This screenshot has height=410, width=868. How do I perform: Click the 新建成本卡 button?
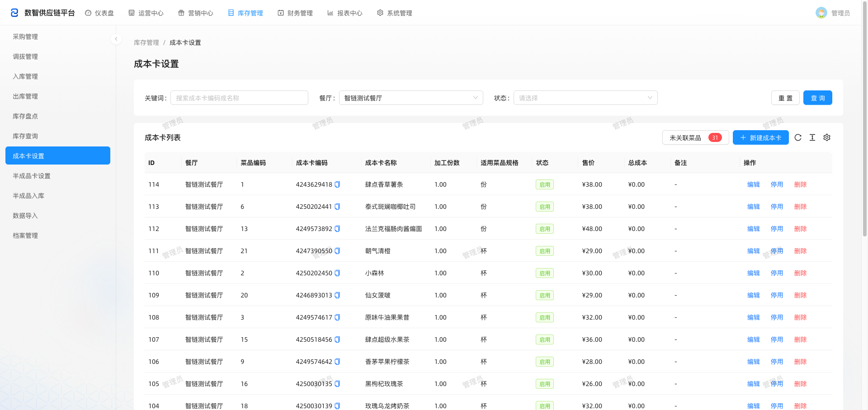761,137
